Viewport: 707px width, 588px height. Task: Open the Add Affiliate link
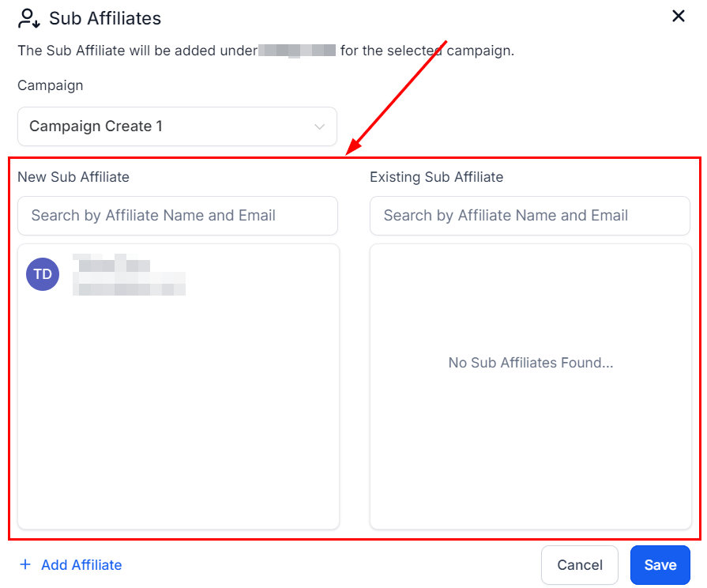[81, 565]
